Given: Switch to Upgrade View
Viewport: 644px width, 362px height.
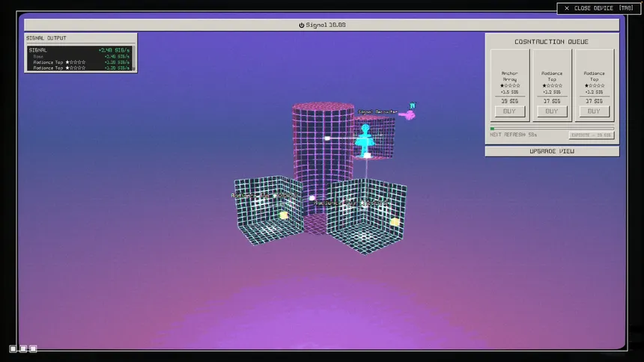Looking at the screenshot, I should (552, 151).
